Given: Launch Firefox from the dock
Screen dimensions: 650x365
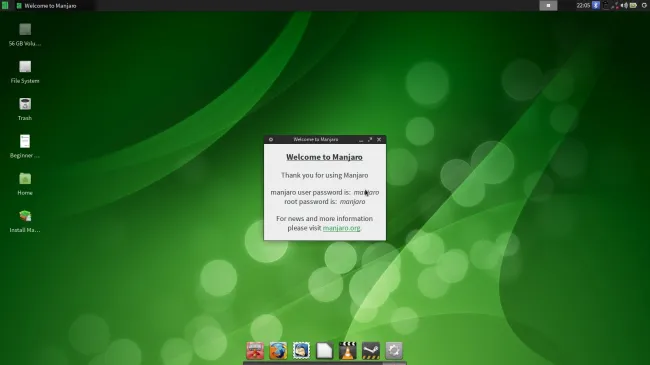Looking at the screenshot, I should pyautogui.click(x=278, y=350).
